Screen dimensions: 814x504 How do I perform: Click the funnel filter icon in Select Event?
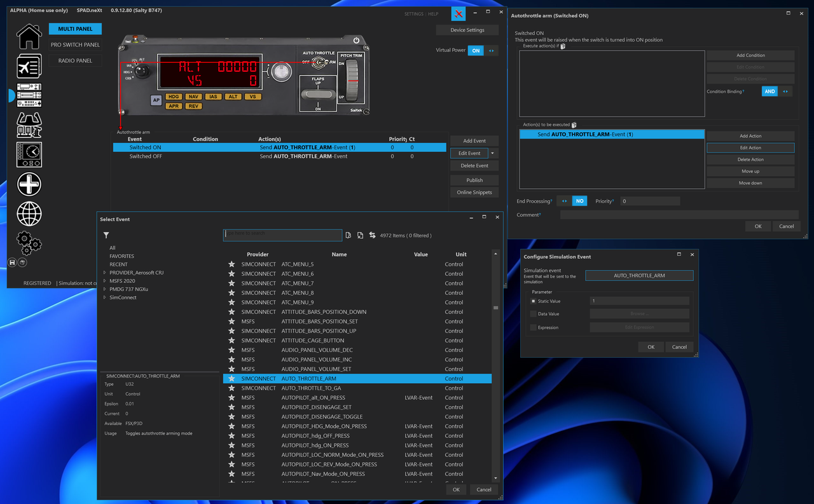[x=106, y=235]
